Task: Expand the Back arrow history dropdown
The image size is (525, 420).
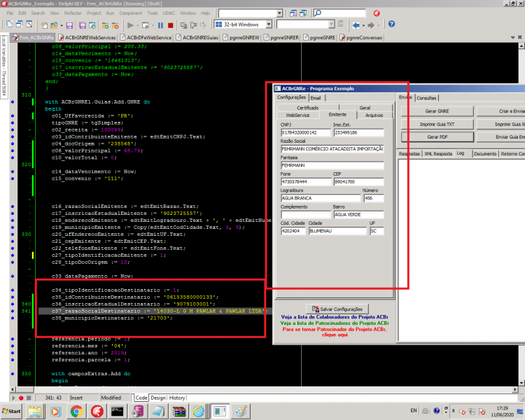Action: tap(363, 25)
